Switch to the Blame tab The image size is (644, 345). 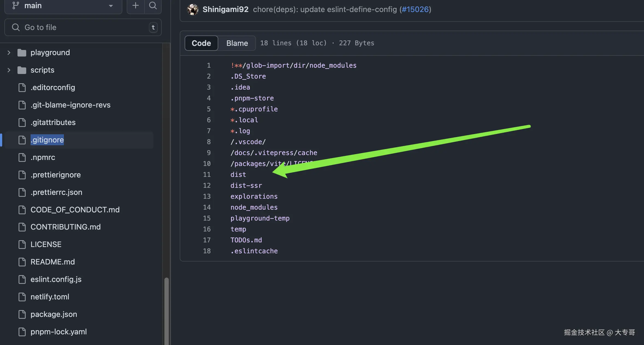(x=237, y=43)
